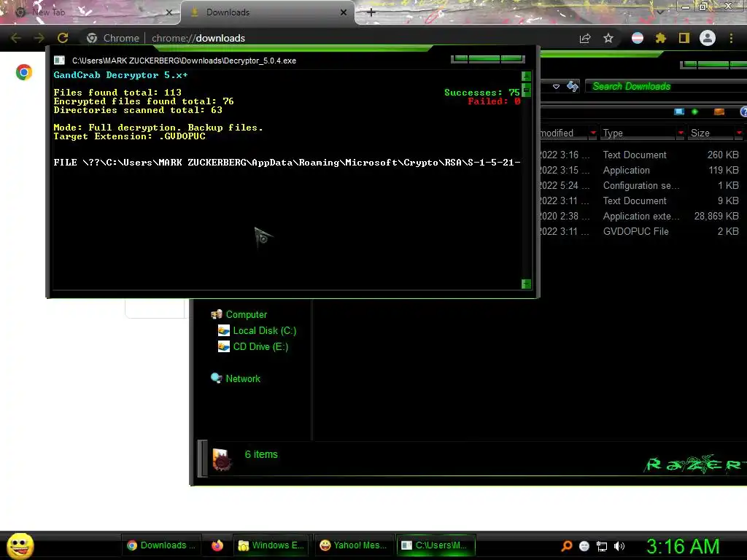Toggle the Chrome side panel
Image resolution: width=747 pixels, height=560 pixels.
tap(684, 38)
